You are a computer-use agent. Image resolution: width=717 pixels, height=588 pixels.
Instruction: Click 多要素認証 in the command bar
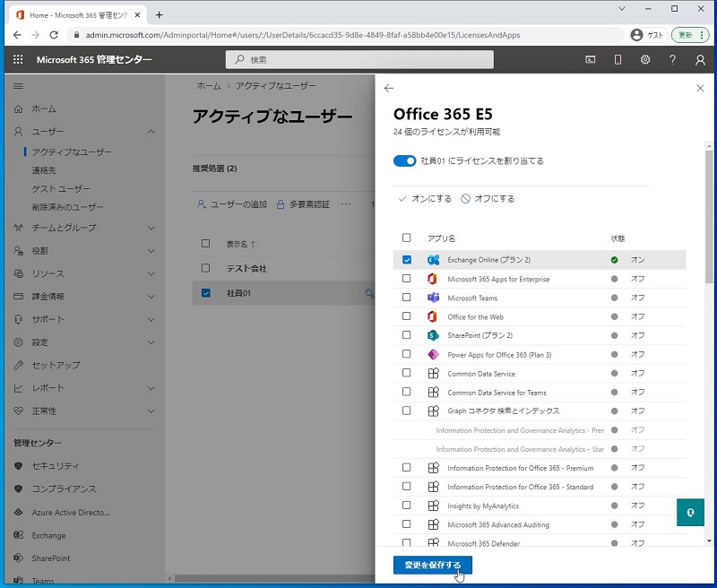(x=303, y=204)
